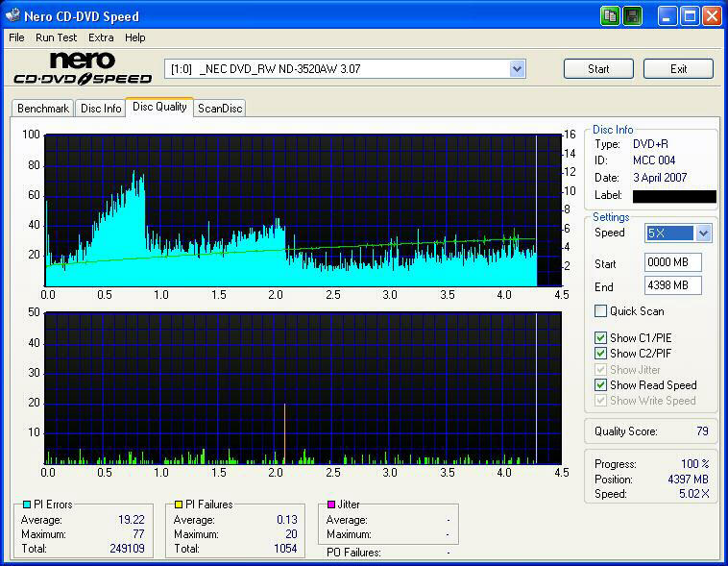
Task: Open the File menu
Action: tap(16, 37)
